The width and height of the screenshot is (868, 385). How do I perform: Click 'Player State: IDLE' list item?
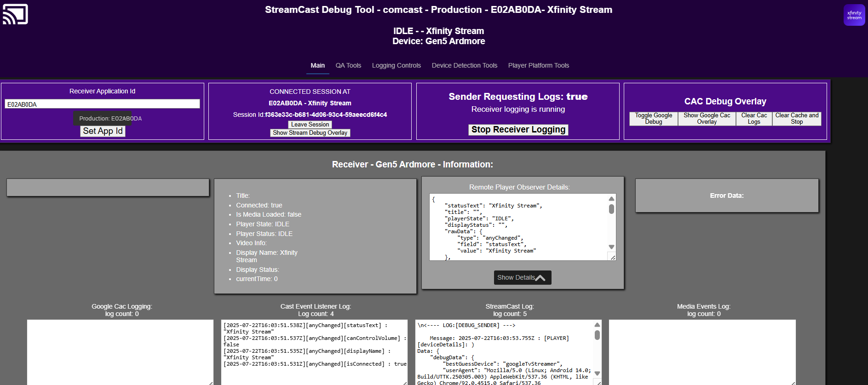[x=263, y=224]
